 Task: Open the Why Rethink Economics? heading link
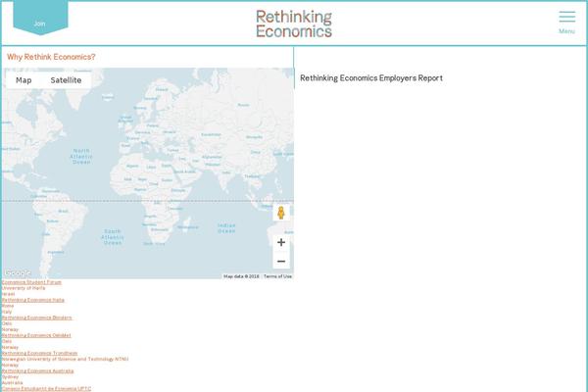tap(51, 57)
